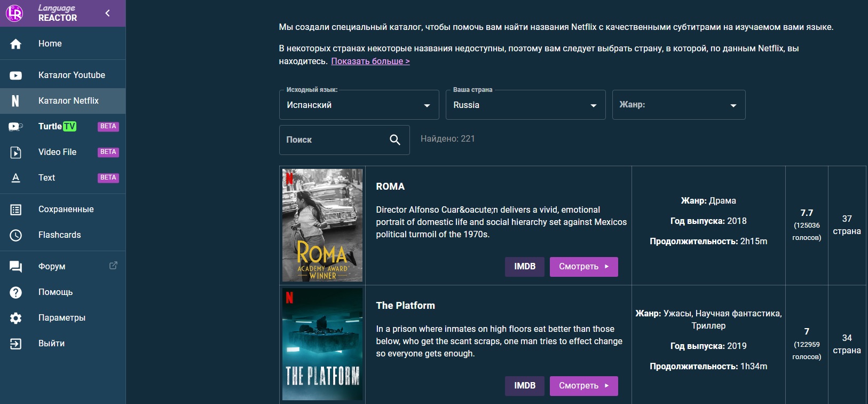The image size is (868, 404).
Task: Click the Показать больше link
Action: coord(370,61)
